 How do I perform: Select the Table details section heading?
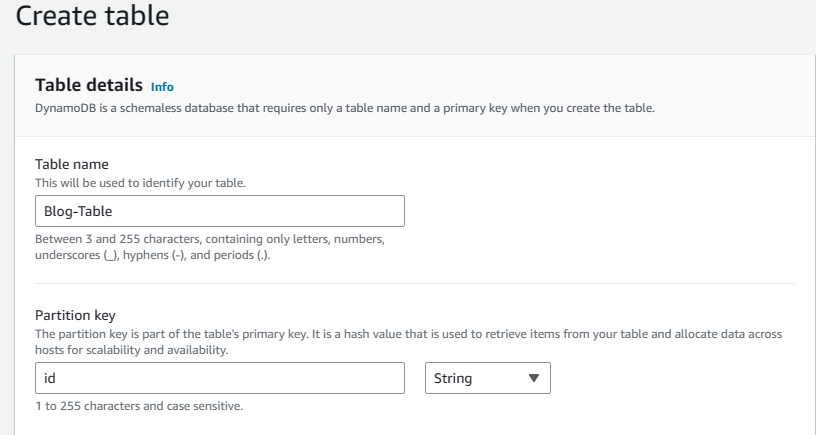[x=89, y=86]
